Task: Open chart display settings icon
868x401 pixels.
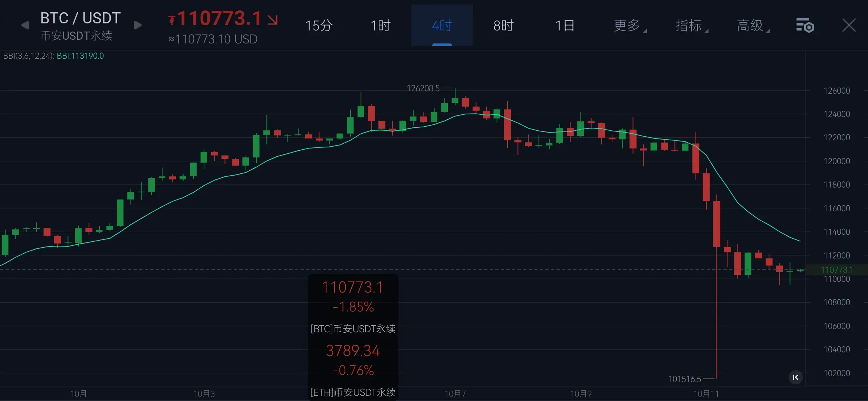Action: point(805,26)
